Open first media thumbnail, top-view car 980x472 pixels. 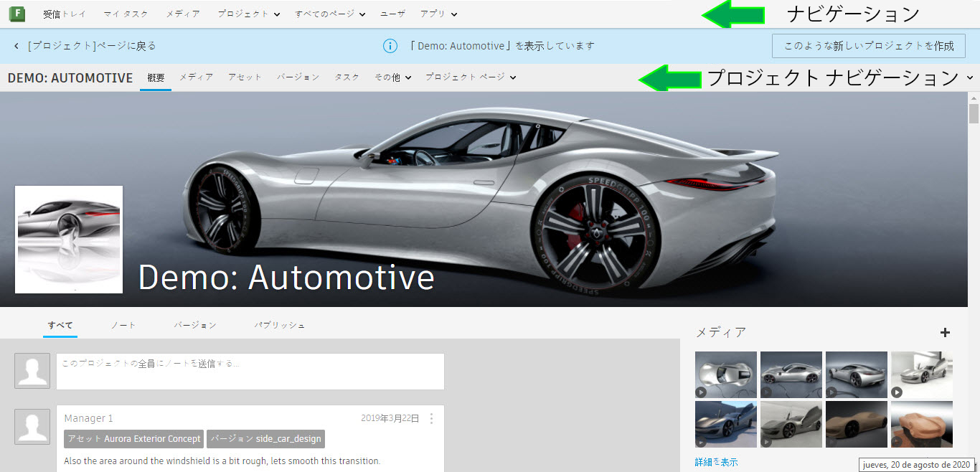(726, 374)
